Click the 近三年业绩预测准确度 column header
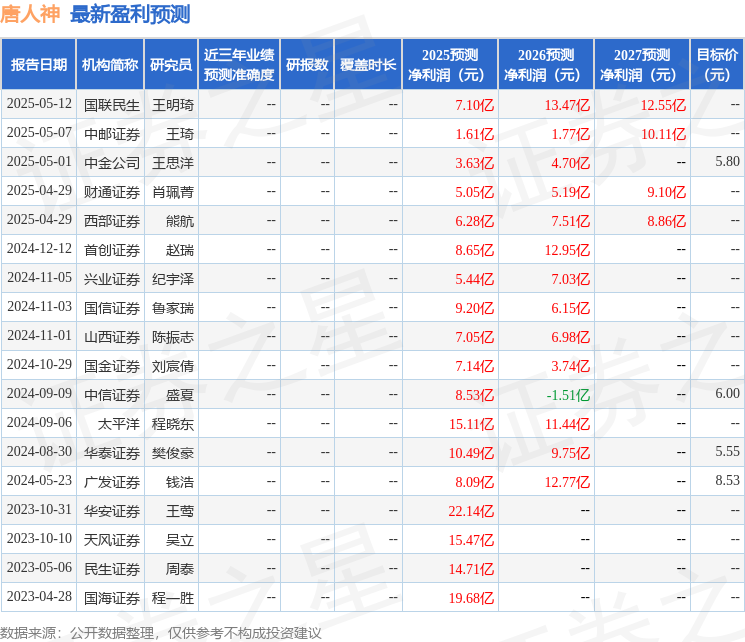The height and width of the screenshot is (642, 745). click(x=239, y=64)
